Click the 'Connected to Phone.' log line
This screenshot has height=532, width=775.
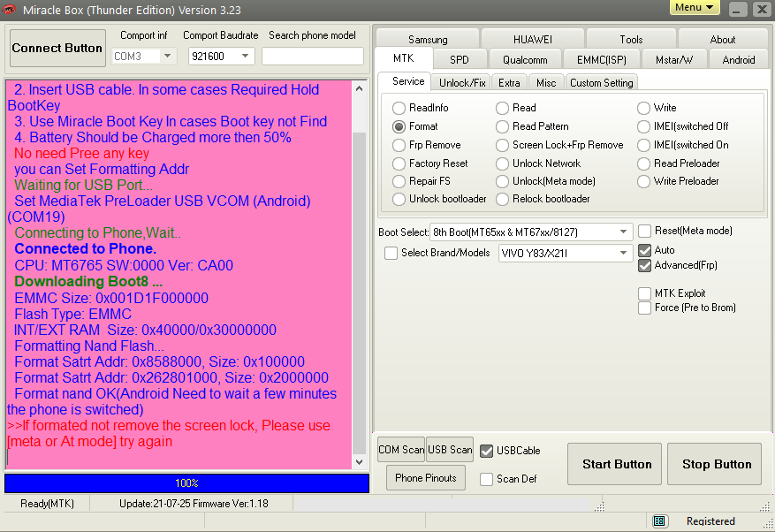pos(86,248)
